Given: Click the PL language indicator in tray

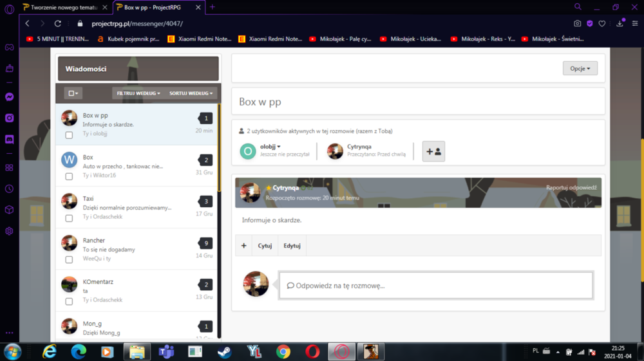Looking at the screenshot, I should point(536,351).
